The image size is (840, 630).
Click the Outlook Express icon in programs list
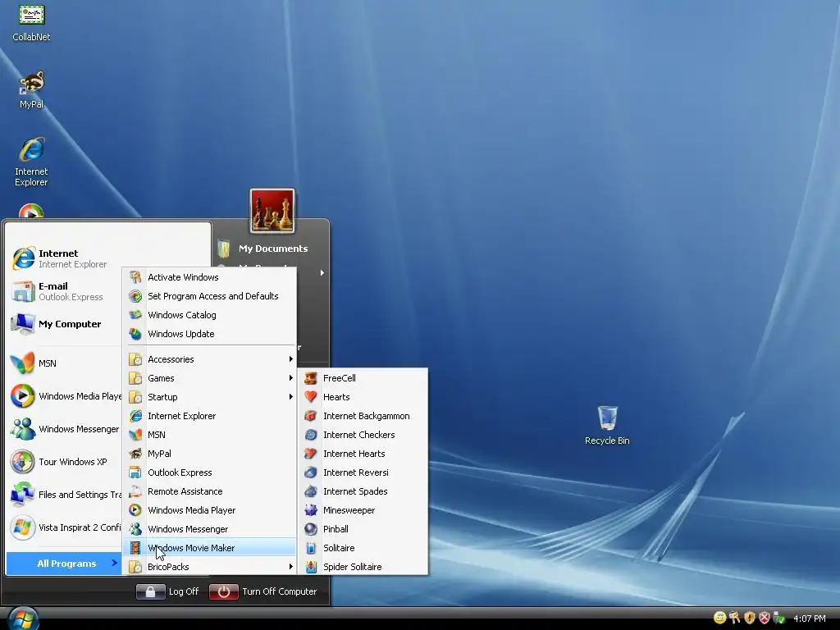(x=135, y=472)
